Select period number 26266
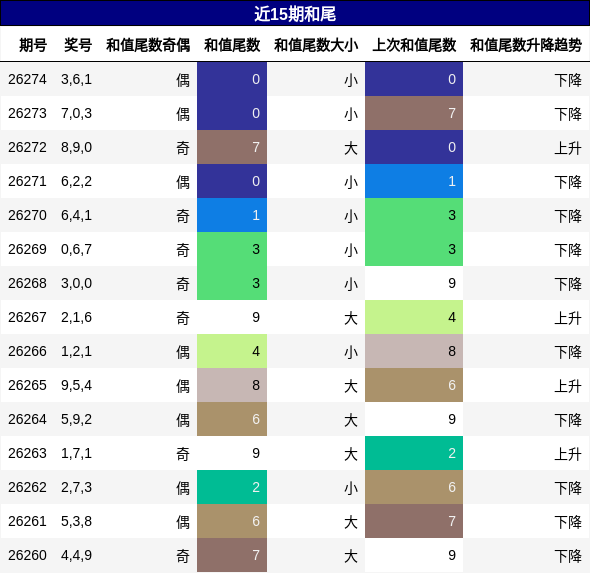This screenshot has height=573, width=590. coord(27,351)
